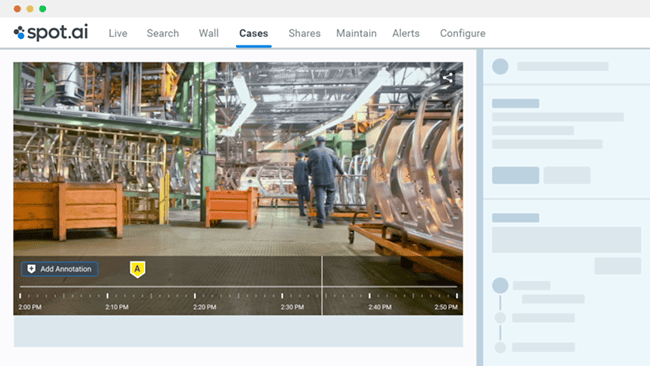Viewport: 650px width, 366px height.
Task: Navigate to the Maintain tab
Action: pyautogui.click(x=356, y=33)
